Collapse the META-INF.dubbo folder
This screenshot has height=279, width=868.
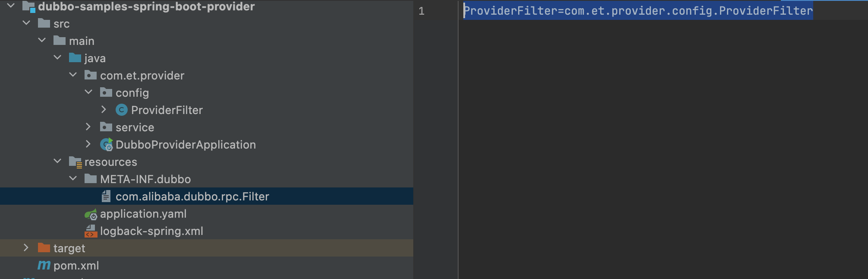(73, 178)
